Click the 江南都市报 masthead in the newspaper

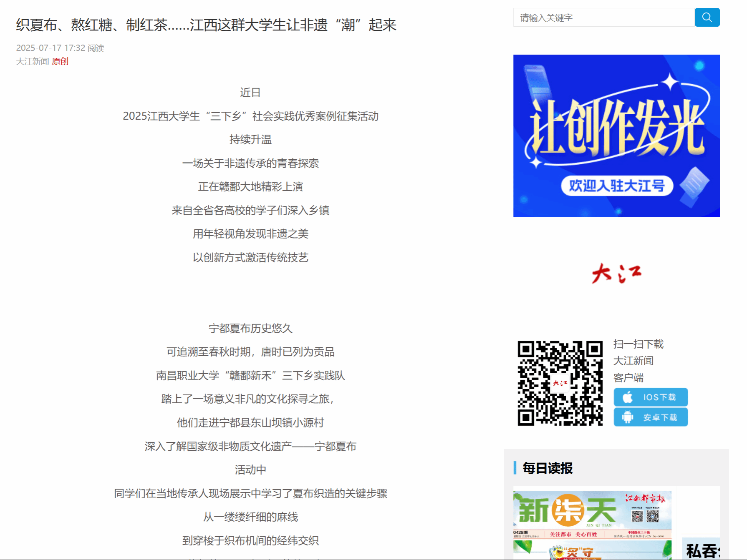pos(645,498)
